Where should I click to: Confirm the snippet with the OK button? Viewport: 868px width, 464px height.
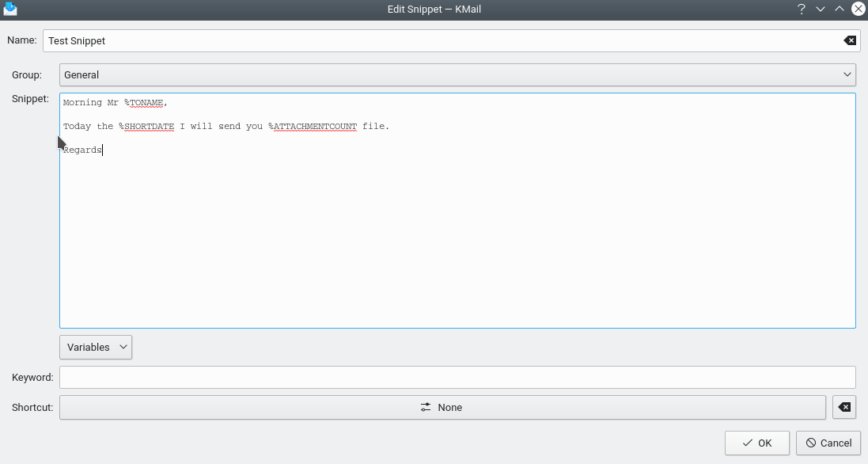pos(756,443)
